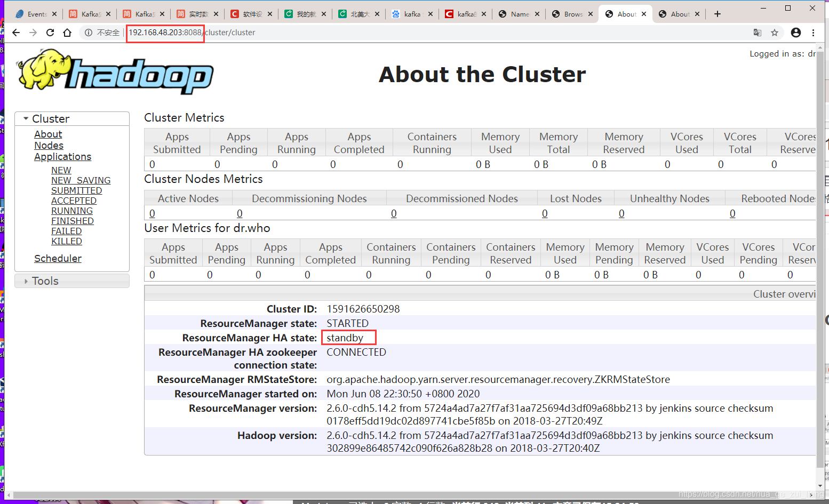Filter applications by ACCEPTED state

point(74,201)
